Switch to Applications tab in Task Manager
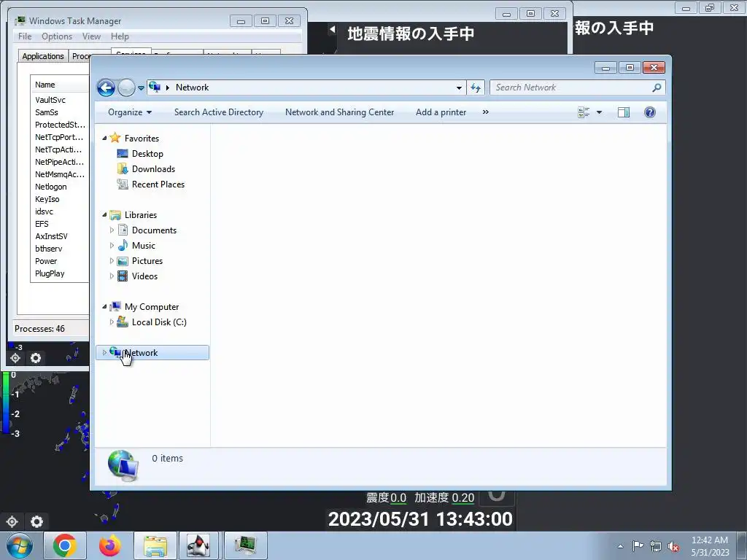The width and height of the screenshot is (747, 560). [43, 56]
